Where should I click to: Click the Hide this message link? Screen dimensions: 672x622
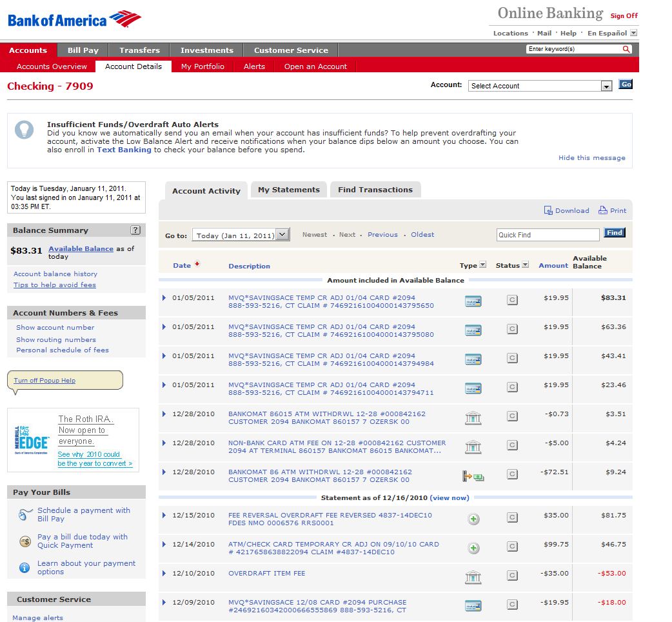coord(591,158)
